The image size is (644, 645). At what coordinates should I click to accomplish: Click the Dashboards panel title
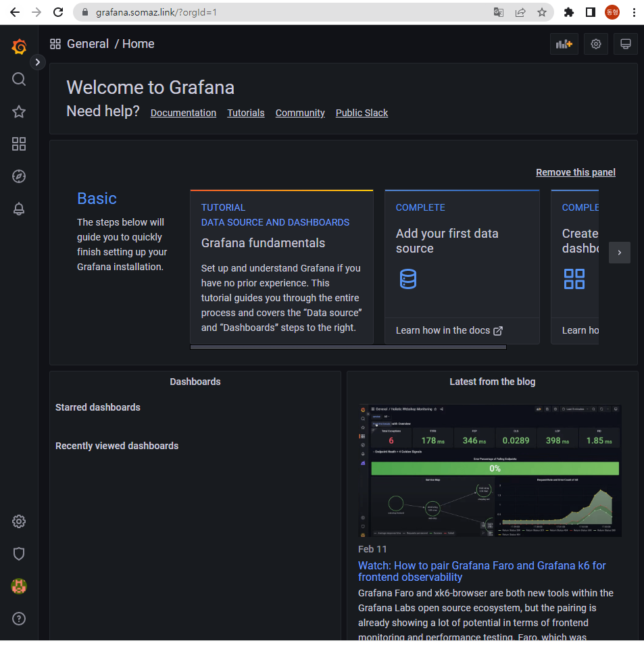(195, 382)
